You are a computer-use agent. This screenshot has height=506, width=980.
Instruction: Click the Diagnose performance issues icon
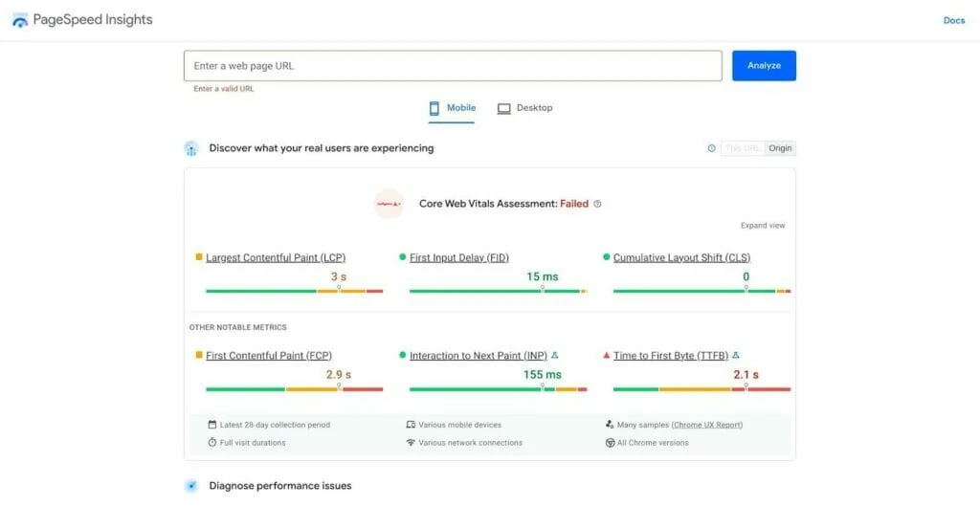coord(191,486)
